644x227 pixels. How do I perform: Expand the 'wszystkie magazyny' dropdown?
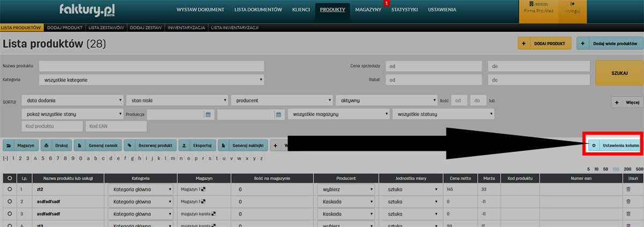[338, 114]
